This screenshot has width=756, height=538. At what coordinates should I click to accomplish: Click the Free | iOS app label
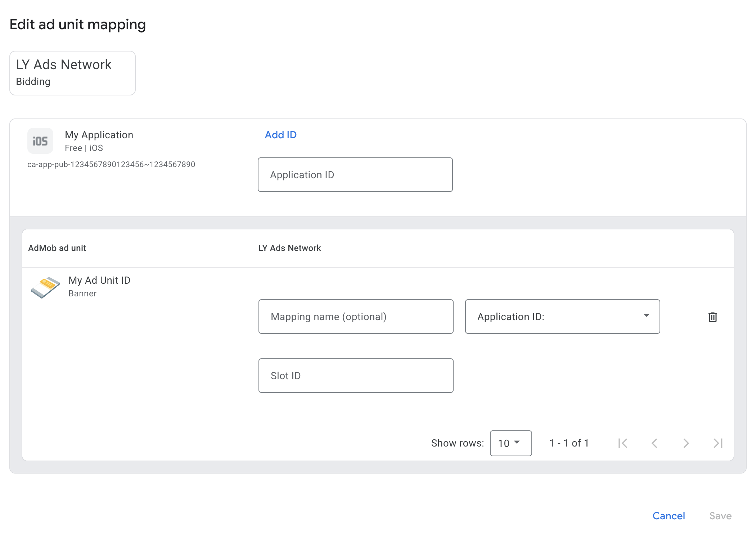pos(84,148)
